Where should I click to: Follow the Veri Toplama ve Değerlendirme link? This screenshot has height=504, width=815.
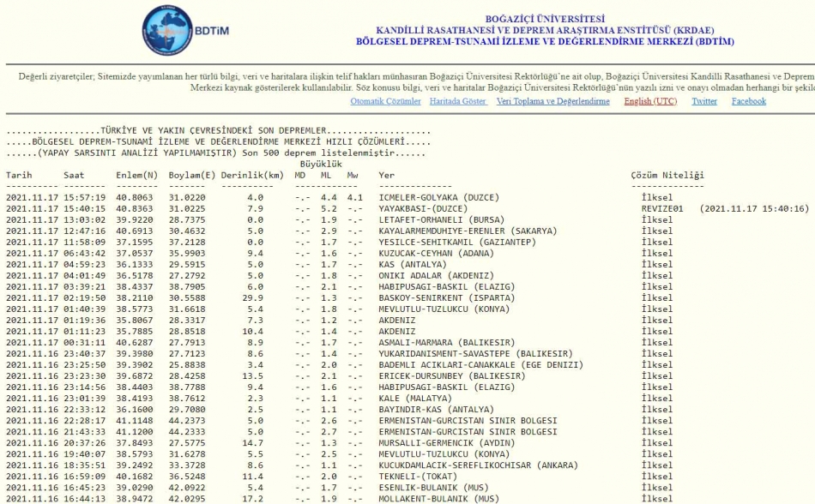coord(553,101)
